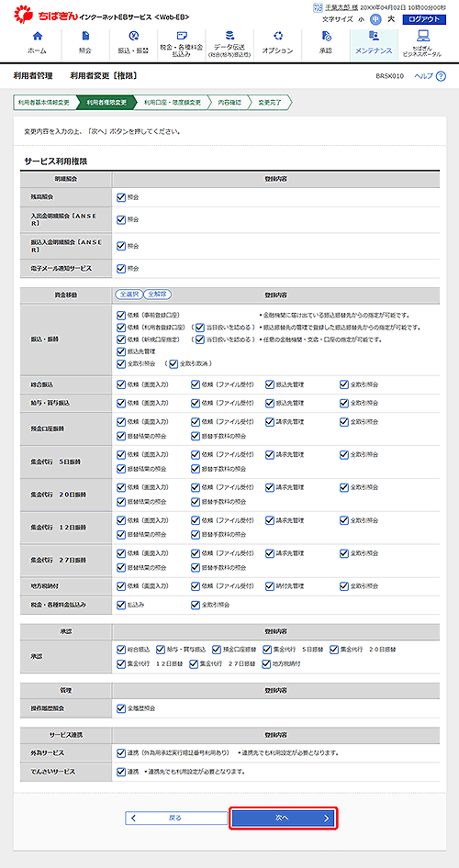This screenshot has height=868, width=459.
Task: Click the ヘルプ question mark icon
Action: tap(441, 76)
